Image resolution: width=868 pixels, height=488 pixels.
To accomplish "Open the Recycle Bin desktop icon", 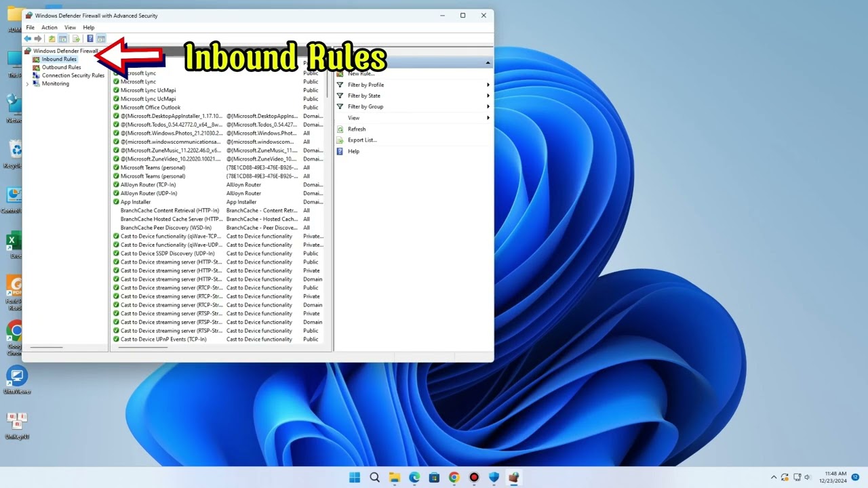I will click(x=15, y=154).
